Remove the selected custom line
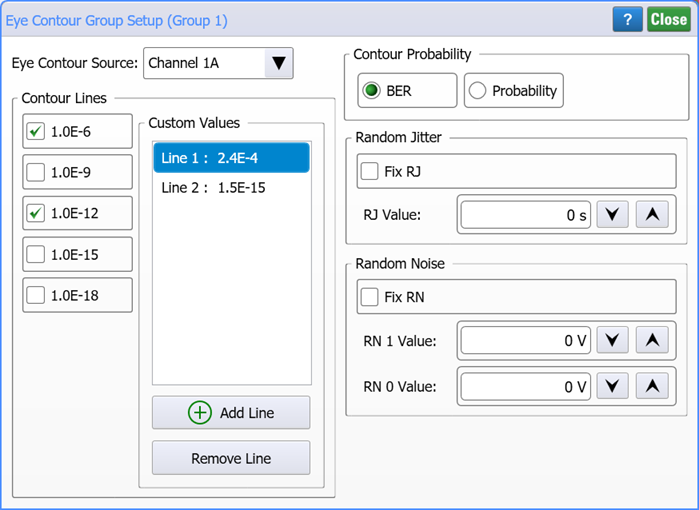The height and width of the screenshot is (510, 699). (231, 458)
